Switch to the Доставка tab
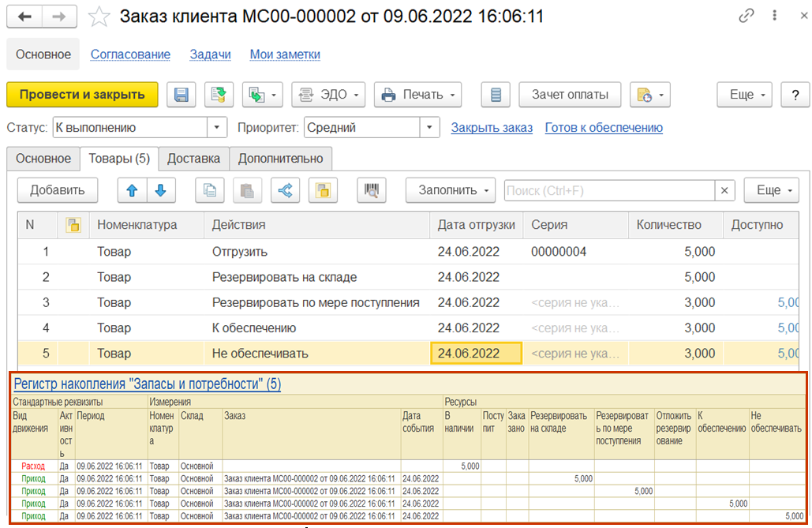 193,158
